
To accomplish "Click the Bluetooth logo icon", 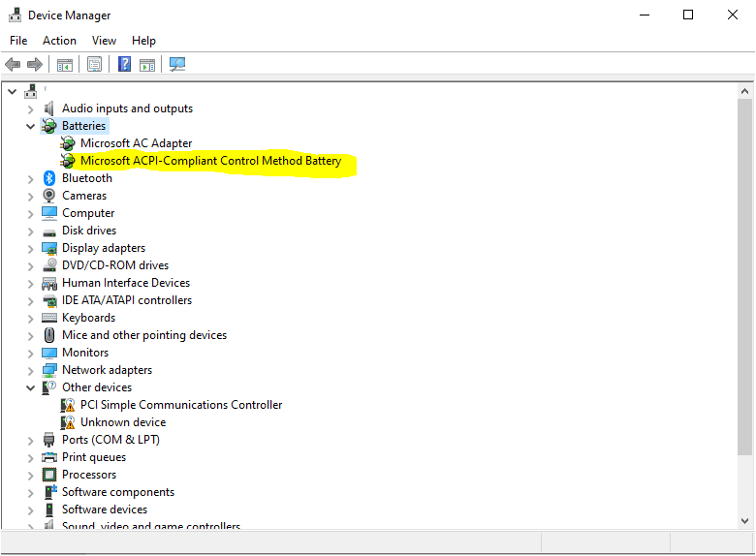I will [x=48, y=178].
